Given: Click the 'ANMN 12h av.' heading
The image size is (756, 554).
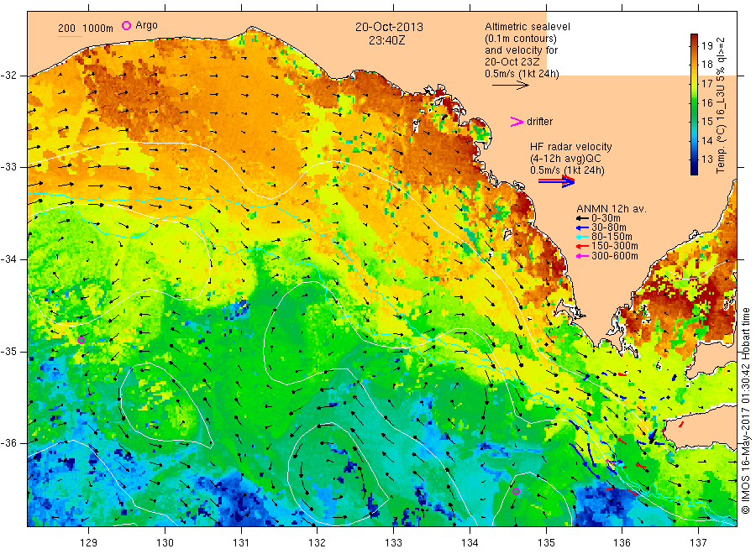Looking at the screenshot, I should [612, 209].
